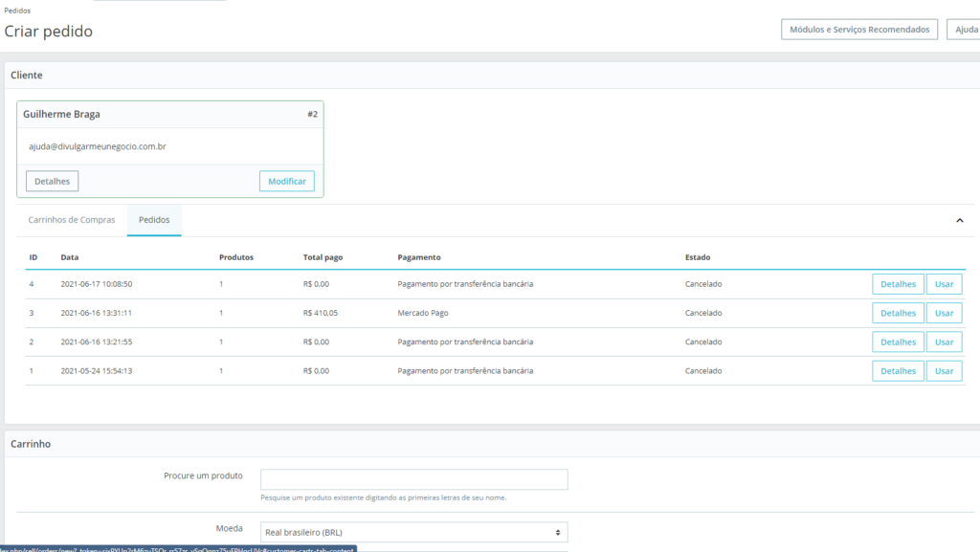The height and width of the screenshot is (552, 980).
Task: Switch to Carrinhos de Compras tab
Action: [71, 220]
